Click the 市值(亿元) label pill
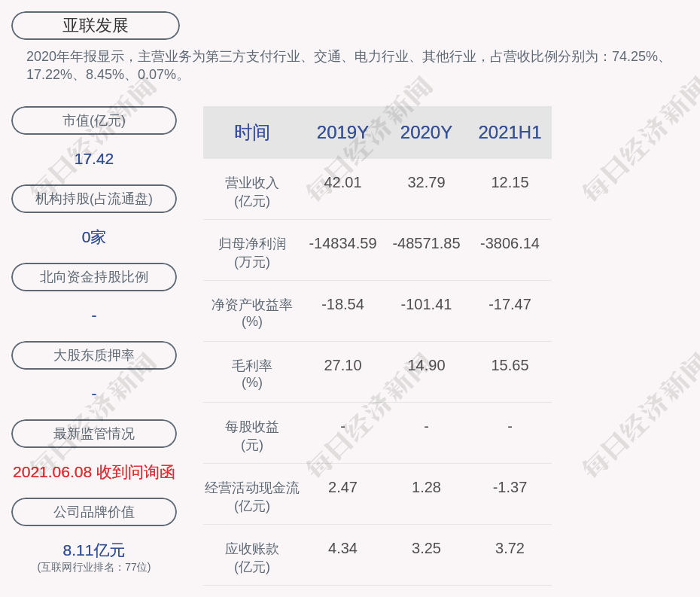The height and width of the screenshot is (597, 700). (94, 120)
